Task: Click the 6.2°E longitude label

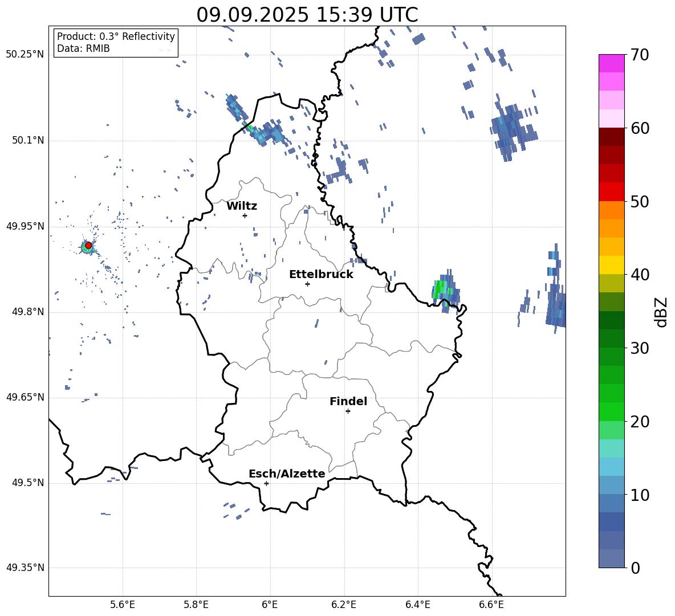Action: click(x=344, y=605)
